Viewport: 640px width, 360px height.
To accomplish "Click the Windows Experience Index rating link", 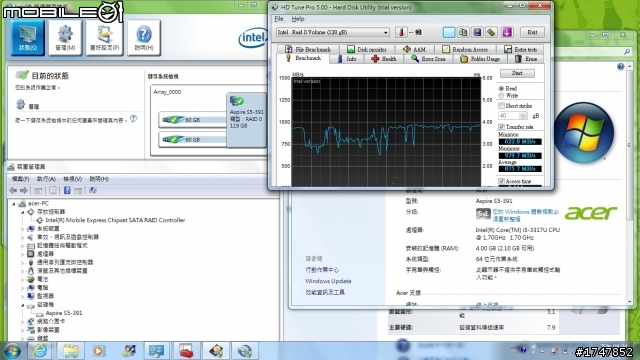I will click(525, 216).
